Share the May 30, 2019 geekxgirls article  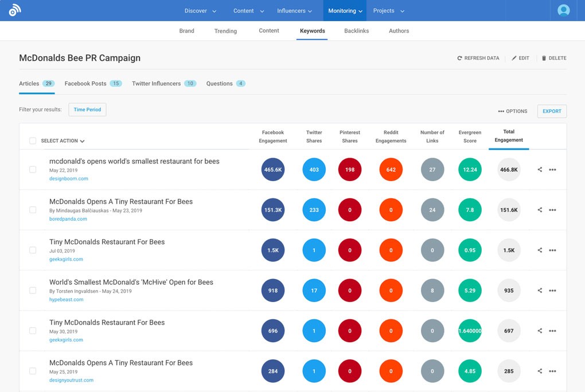[x=540, y=331]
